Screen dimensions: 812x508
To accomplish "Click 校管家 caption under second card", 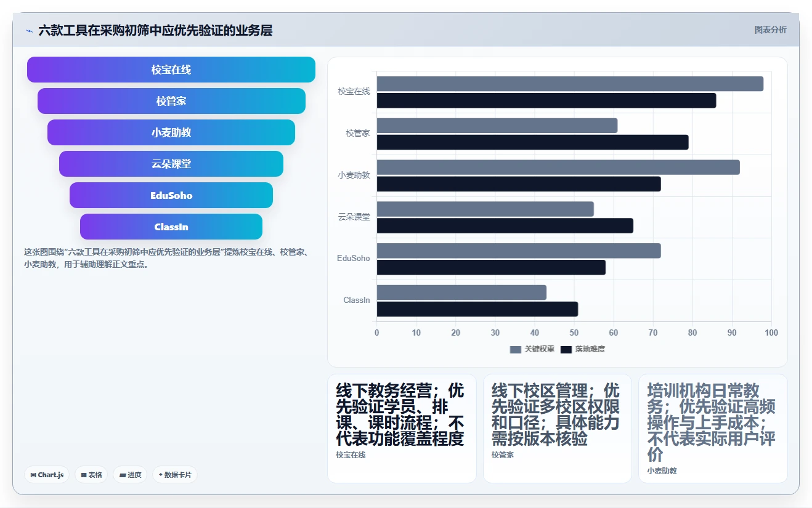I will (503, 455).
